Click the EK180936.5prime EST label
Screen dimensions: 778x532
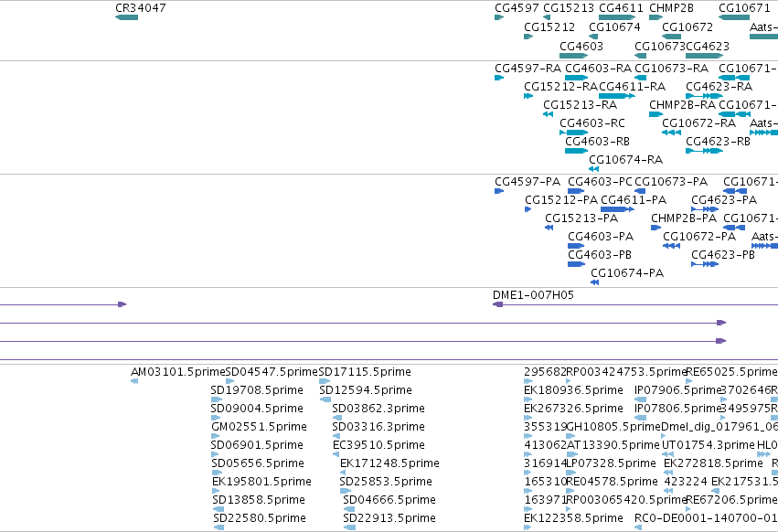573,390
